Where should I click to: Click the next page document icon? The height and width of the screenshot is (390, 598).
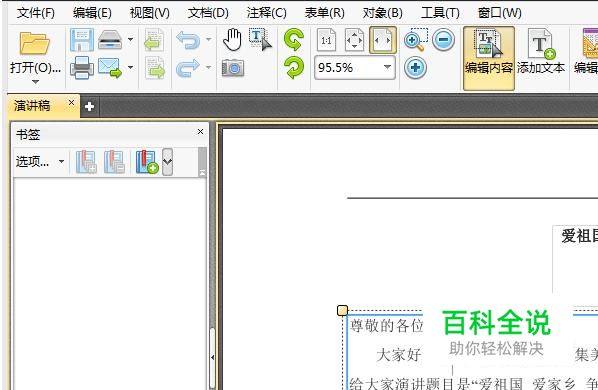coord(154,68)
